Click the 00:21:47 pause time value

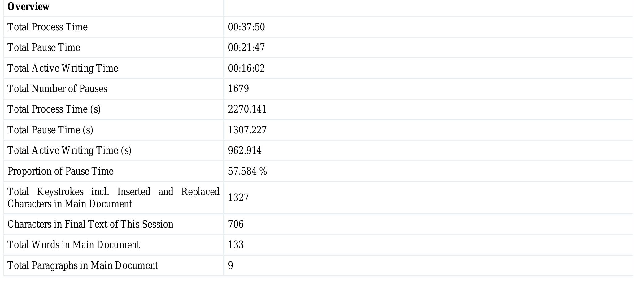point(246,47)
